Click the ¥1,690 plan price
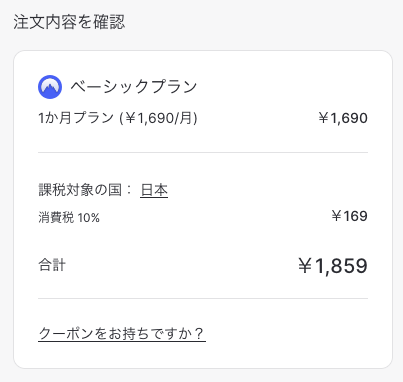 coord(343,118)
